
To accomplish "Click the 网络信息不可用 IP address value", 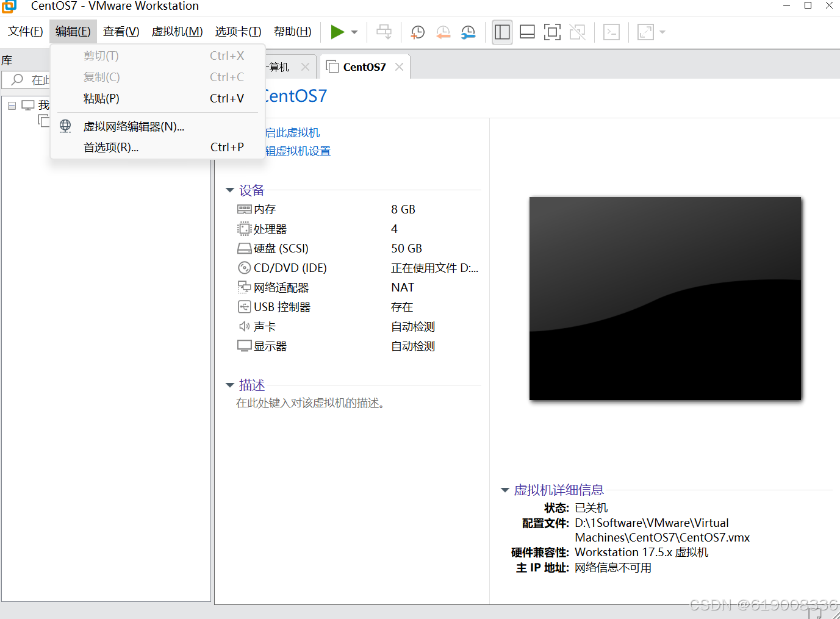I will point(613,568).
